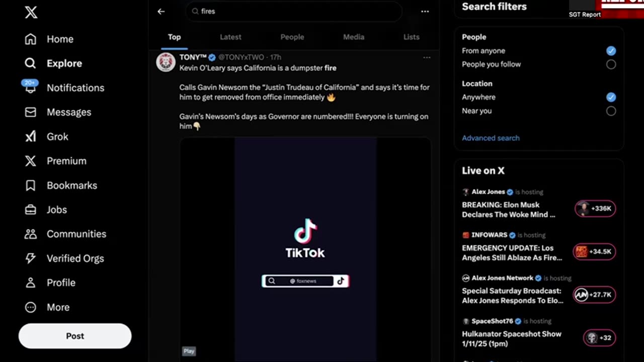Click the TikTok video thumbnail
This screenshot has width=644, height=362.
305,249
